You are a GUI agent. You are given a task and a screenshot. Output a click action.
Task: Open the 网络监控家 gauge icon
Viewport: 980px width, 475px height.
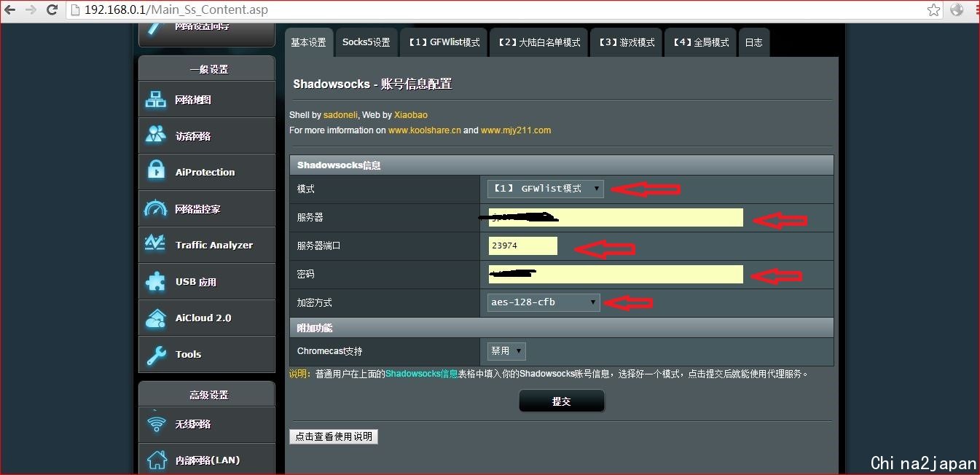click(x=156, y=208)
